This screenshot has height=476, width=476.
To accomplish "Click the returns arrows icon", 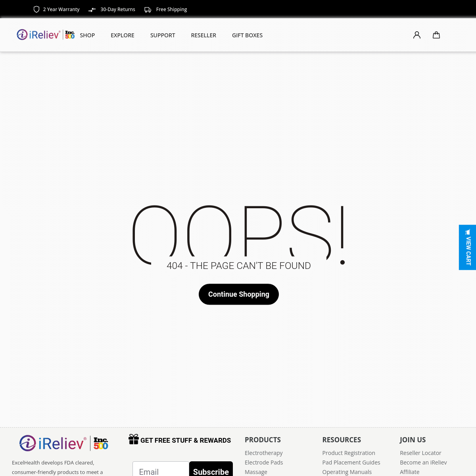I will click(92, 10).
